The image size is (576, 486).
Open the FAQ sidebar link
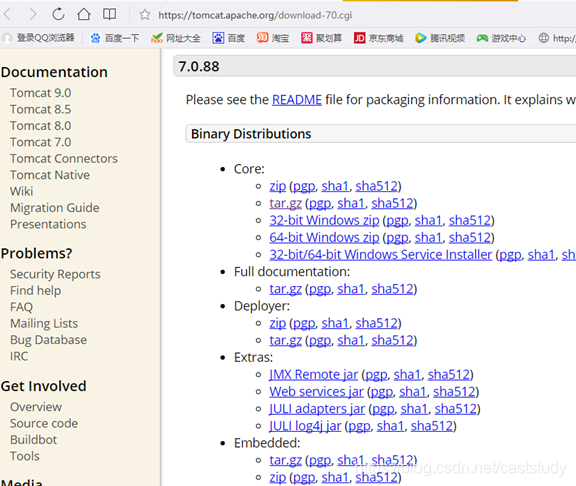pos(21,307)
